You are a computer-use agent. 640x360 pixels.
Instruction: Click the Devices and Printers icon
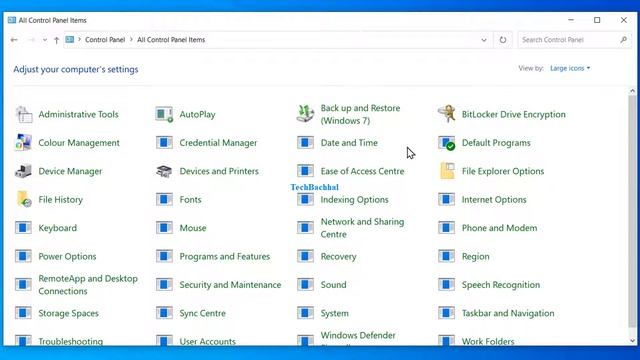tap(164, 171)
